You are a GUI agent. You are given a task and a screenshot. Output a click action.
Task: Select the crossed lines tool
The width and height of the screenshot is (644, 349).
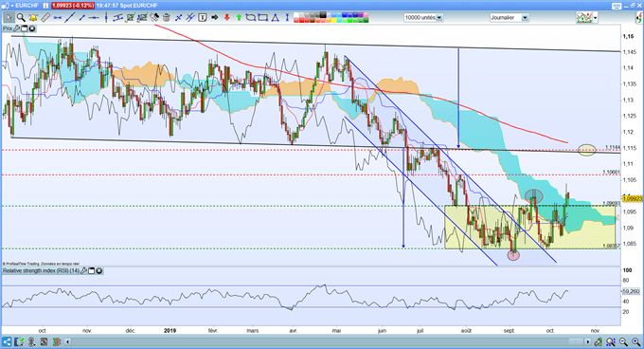pyautogui.click(x=179, y=17)
